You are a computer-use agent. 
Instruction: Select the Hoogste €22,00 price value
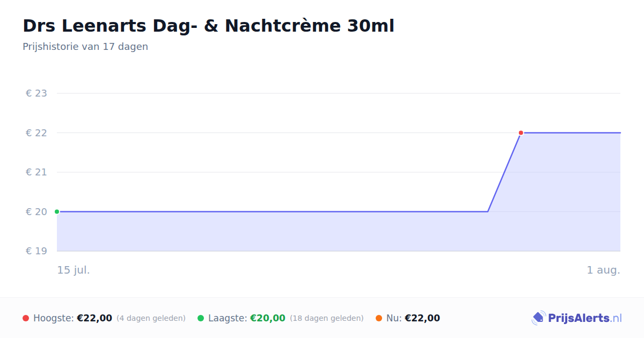point(94,318)
